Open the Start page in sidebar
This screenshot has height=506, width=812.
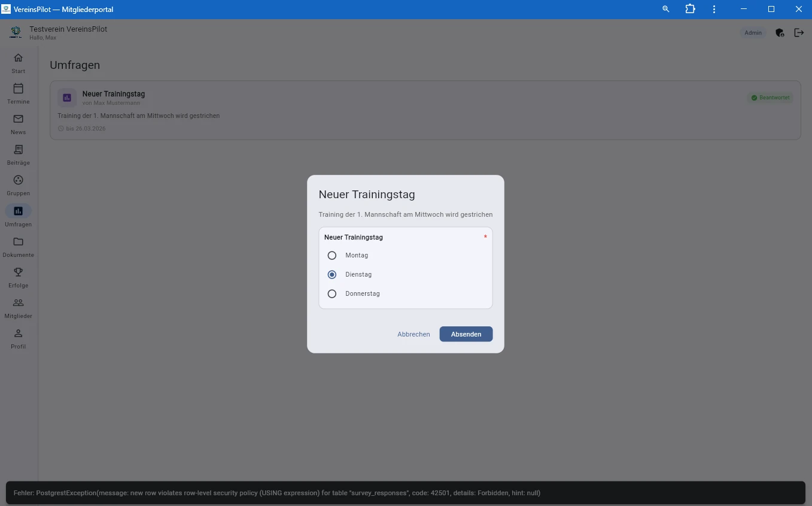pos(18,62)
